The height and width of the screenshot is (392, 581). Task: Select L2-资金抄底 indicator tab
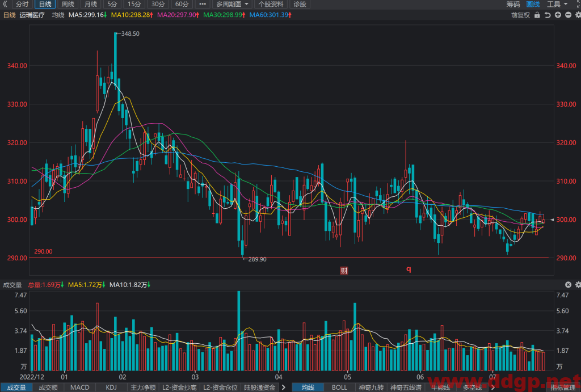pos(179,387)
